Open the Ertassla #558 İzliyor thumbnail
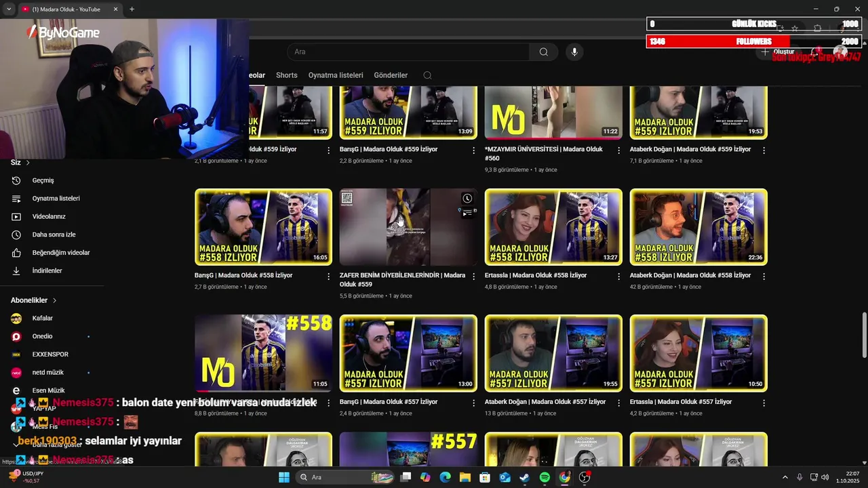Image resolution: width=868 pixels, height=488 pixels. click(553, 227)
